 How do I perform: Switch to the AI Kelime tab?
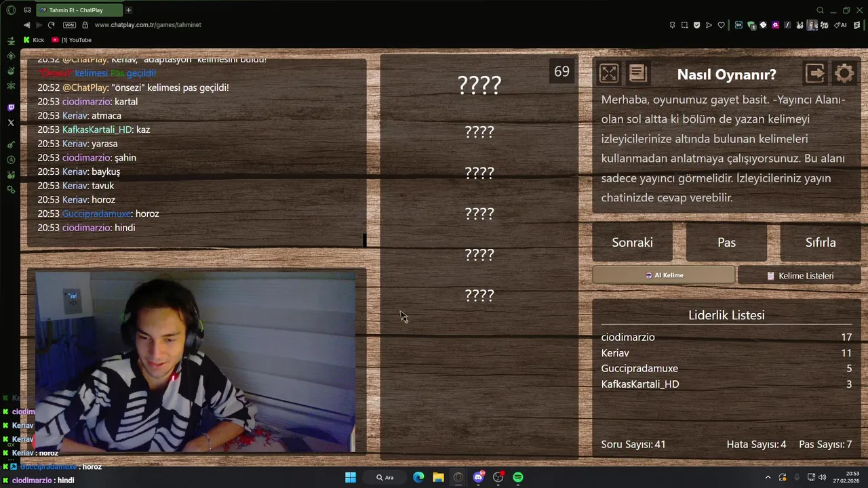pos(663,275)
